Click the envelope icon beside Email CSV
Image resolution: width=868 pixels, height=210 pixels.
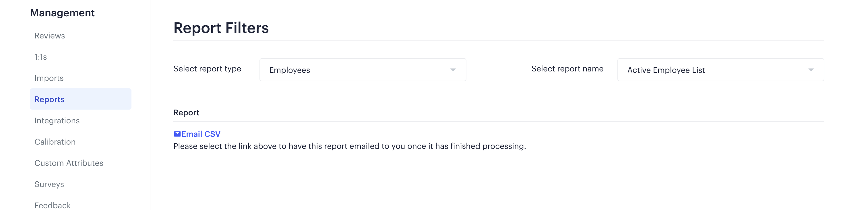[177, 134]
